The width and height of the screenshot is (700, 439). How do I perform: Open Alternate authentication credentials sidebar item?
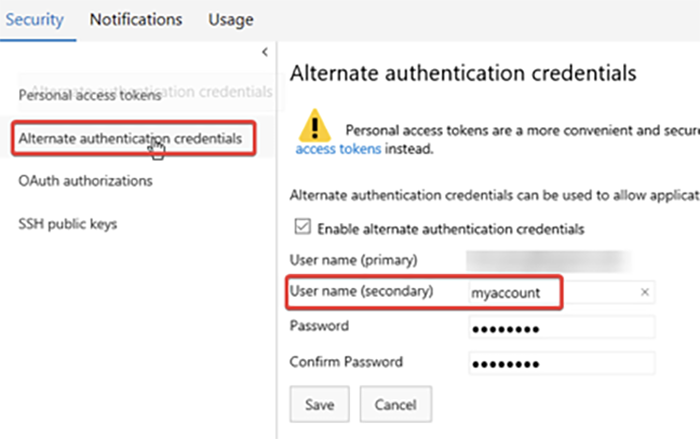click(130, 138)
